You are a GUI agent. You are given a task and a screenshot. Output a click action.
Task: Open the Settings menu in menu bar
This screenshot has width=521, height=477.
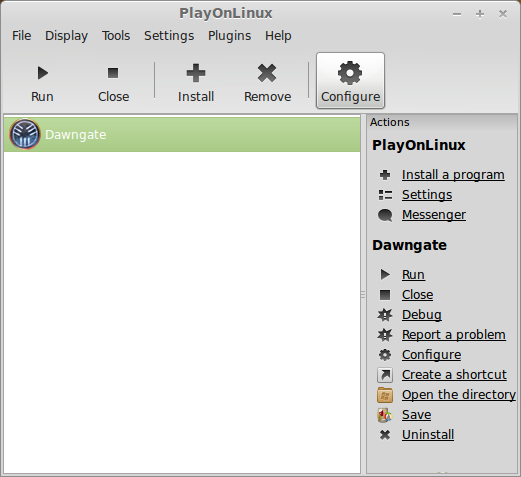click(169, 36)
